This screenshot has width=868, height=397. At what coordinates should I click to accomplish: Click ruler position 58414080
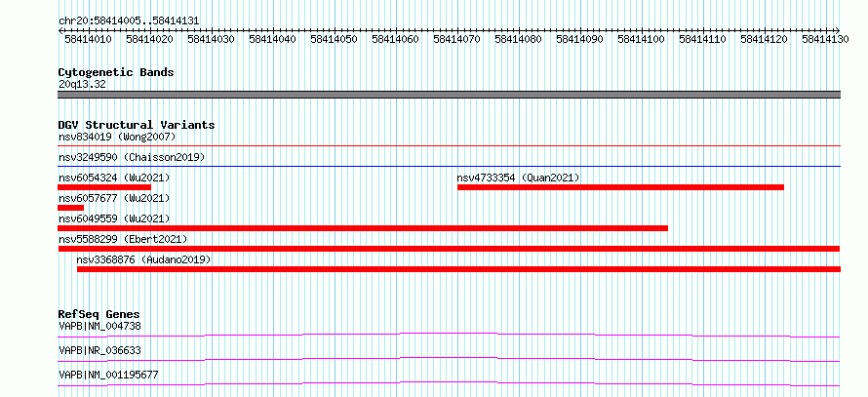coord(518,39)
